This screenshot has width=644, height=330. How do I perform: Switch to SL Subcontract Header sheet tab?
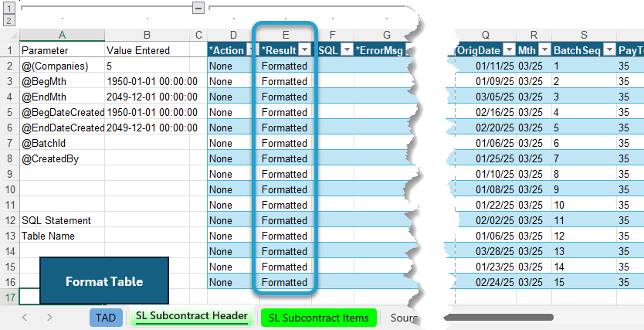[192, 316]
